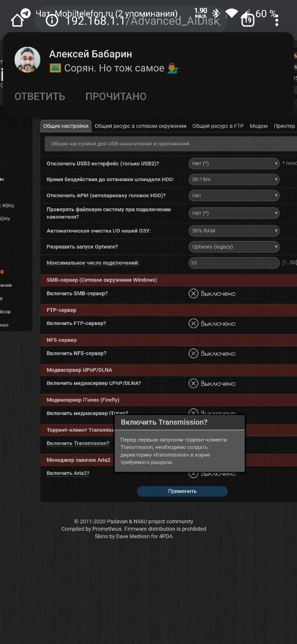Click the Применить button
Image resolution: width=297 pixels, height=644 pixels.
pyautogui.click(x=182, y=491)
